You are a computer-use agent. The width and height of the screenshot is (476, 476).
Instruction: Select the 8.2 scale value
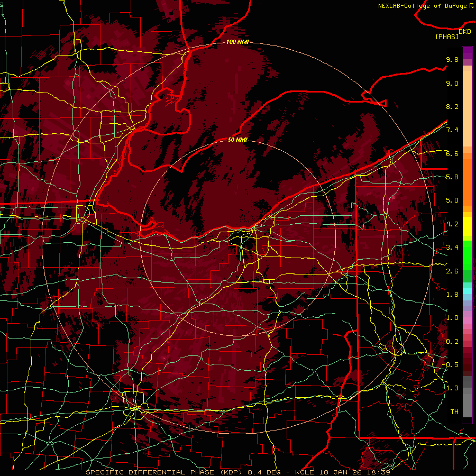coord(452,106)
